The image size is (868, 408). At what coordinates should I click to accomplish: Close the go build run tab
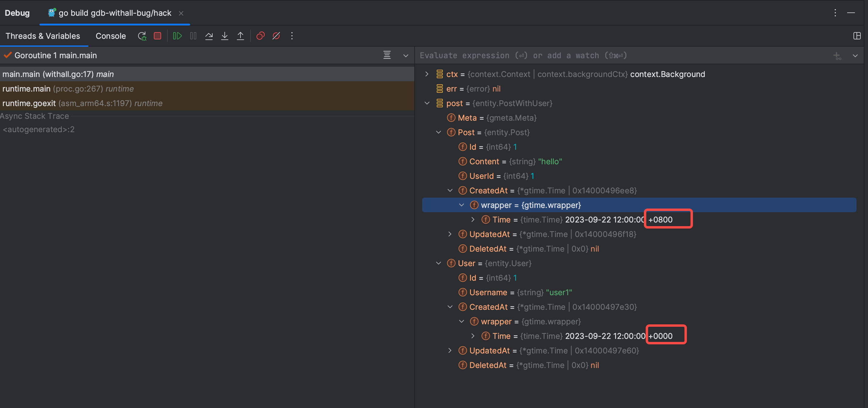click(x=181, y=13)
